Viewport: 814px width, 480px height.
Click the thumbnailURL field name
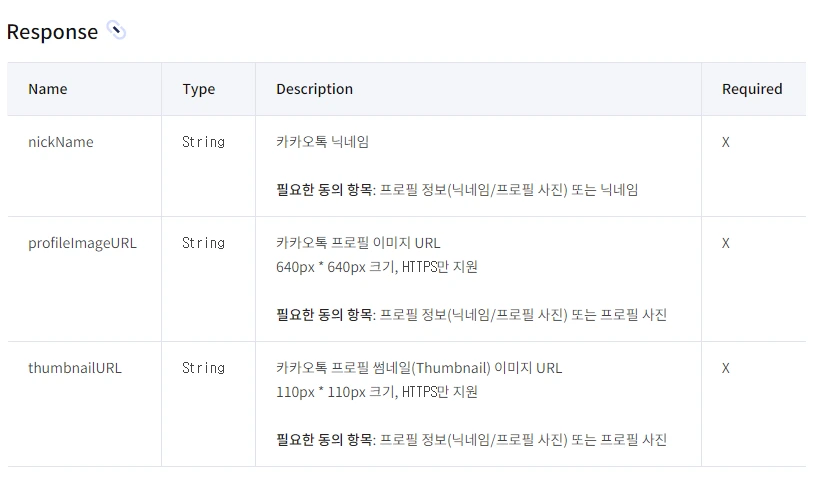click(x=75, y=368)
